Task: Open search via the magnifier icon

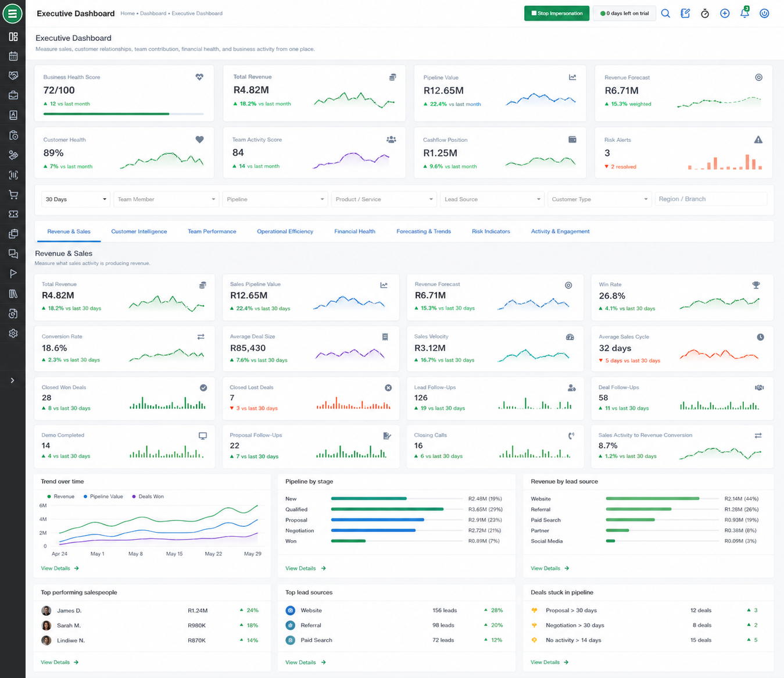Action: click(665, 13)
